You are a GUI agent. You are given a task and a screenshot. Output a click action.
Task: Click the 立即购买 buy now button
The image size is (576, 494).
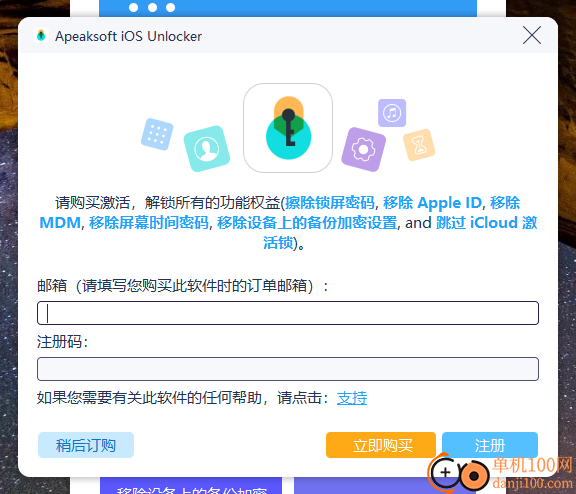(381, 445)
